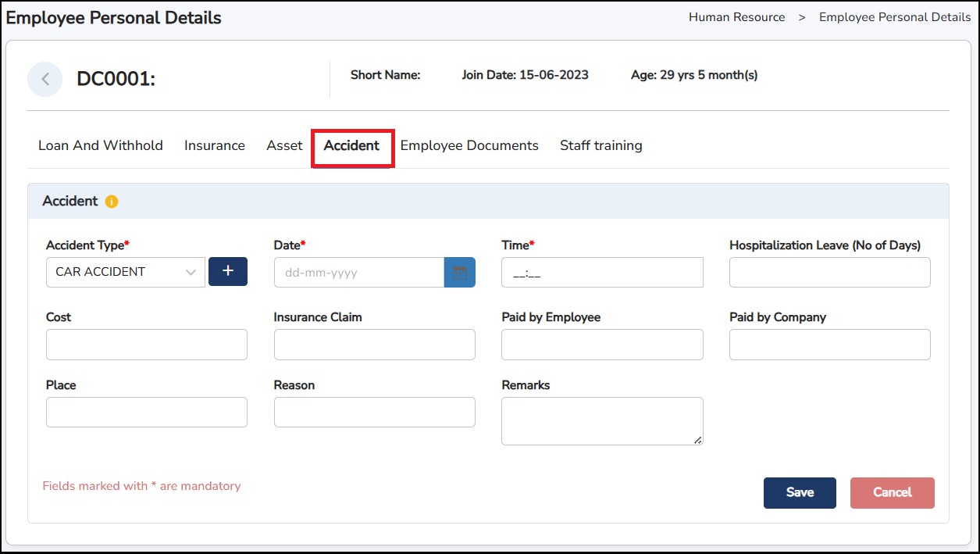980x554 pixels.
Task: Click inside the Remarks text area
Action: 602,421
